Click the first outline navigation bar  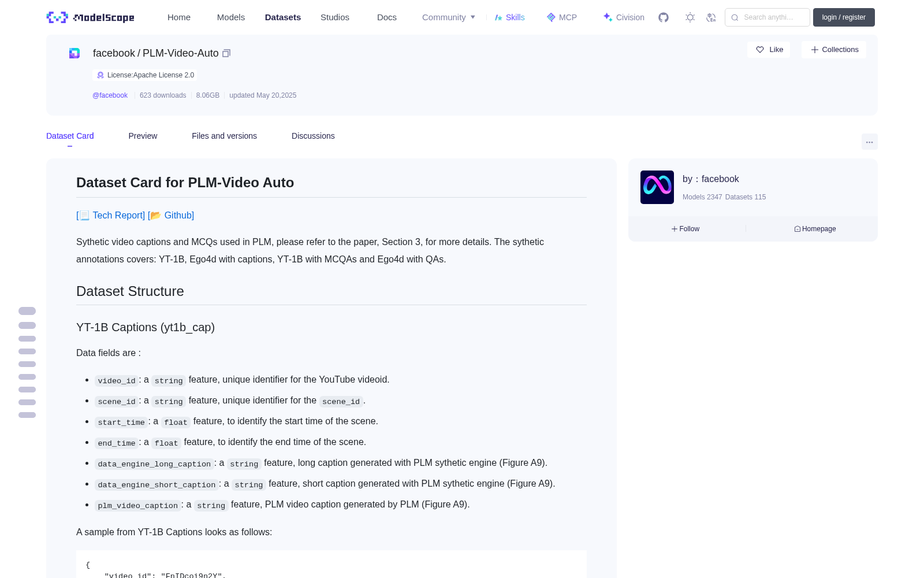tap(27, 311)
